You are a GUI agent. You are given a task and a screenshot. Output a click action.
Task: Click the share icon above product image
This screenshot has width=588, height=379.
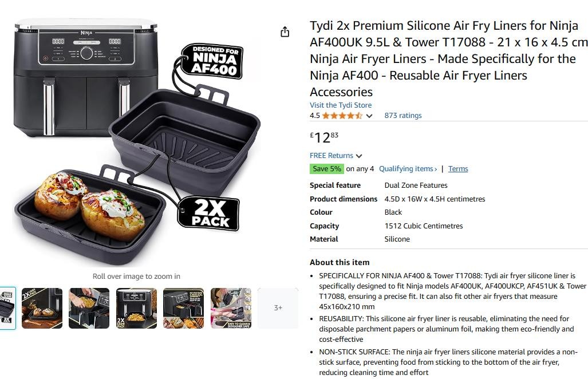tap(285, 32)
